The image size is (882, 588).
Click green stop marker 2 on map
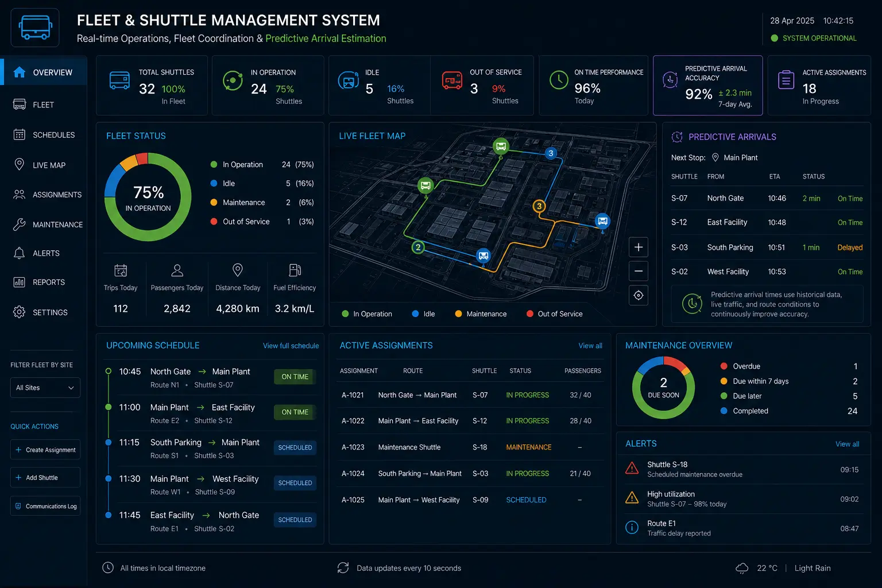pyautogui.click(x=418, y=247)
